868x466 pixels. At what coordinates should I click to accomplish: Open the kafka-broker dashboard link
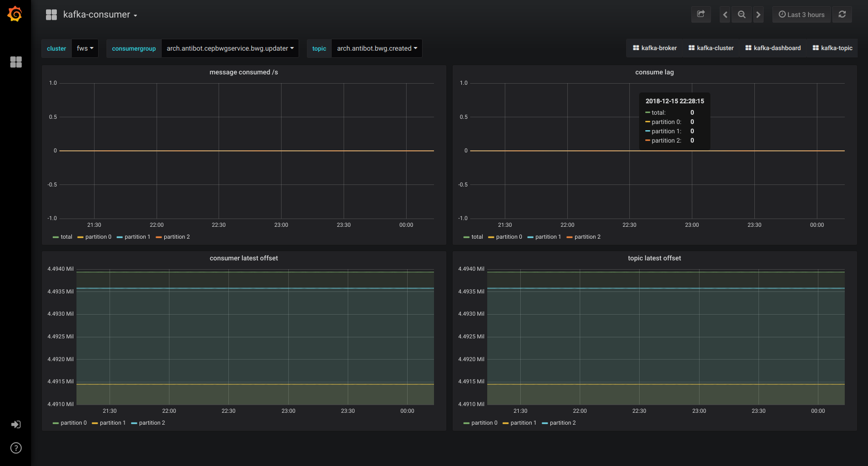tap(655, 48)
